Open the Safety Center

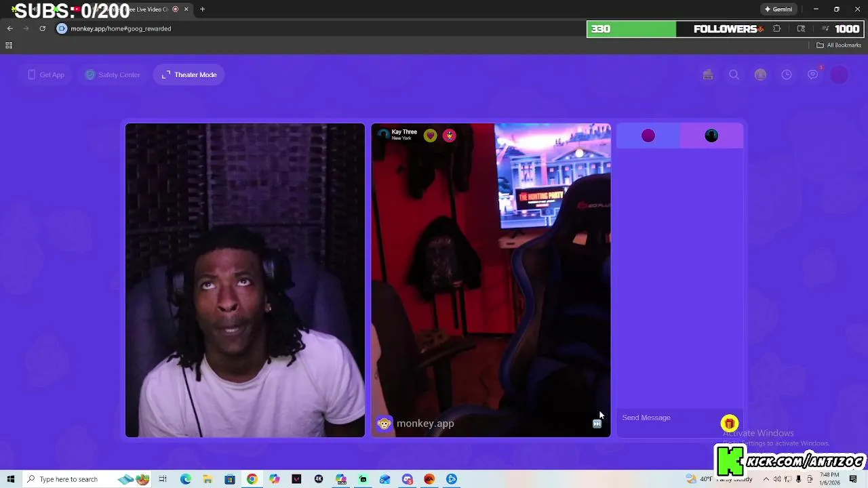[113, 75]
